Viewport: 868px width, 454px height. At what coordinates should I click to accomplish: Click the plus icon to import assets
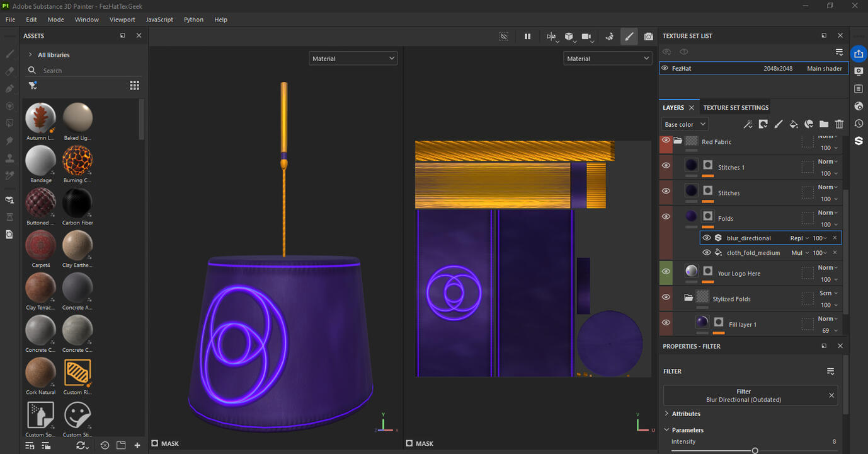tap(137, 445)
